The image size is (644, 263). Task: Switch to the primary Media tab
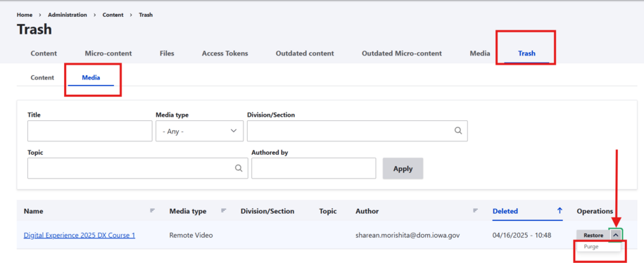pos(480,53)
